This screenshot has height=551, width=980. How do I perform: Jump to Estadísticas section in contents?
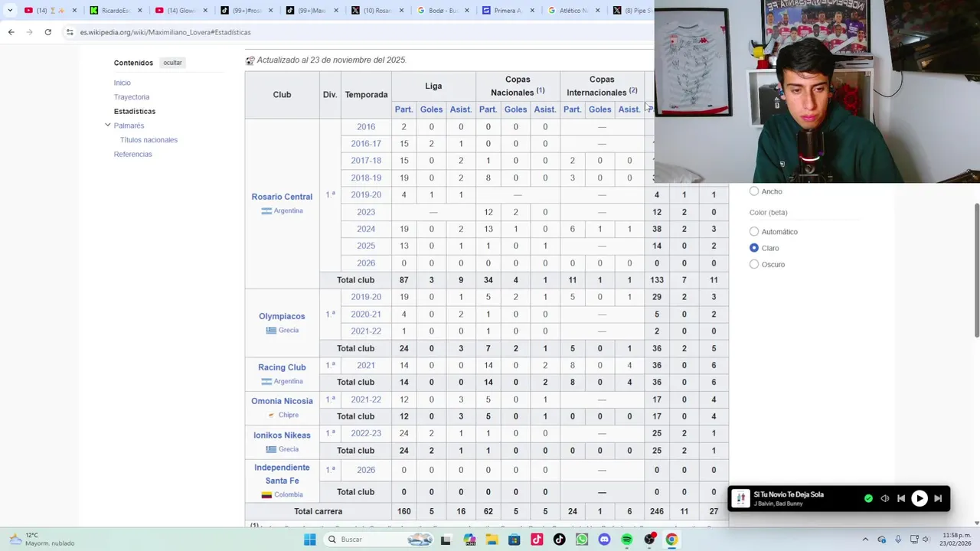(135, 111)
